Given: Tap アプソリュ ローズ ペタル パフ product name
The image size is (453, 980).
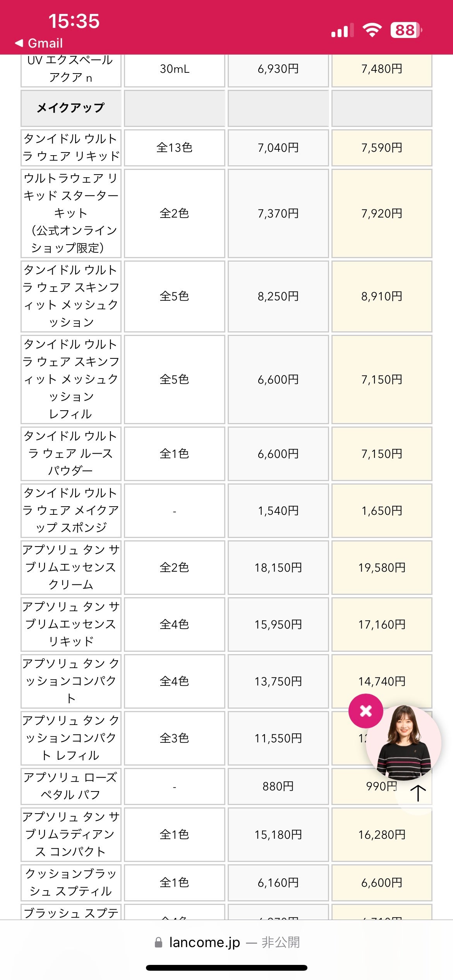Looking at the screenshot, I should click(71, 786).
